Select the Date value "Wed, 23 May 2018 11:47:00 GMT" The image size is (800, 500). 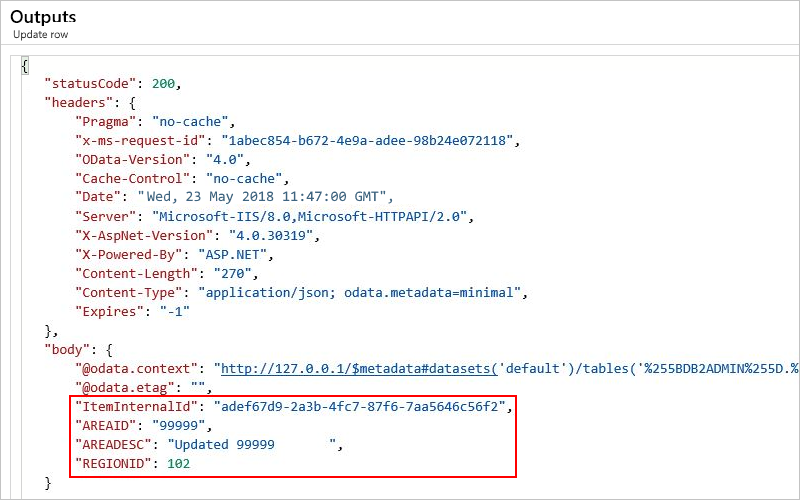pos(262,196)
